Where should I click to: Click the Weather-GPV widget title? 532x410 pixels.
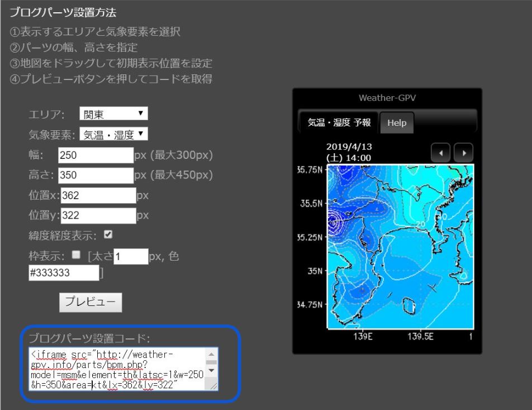[x=387, y=98]
